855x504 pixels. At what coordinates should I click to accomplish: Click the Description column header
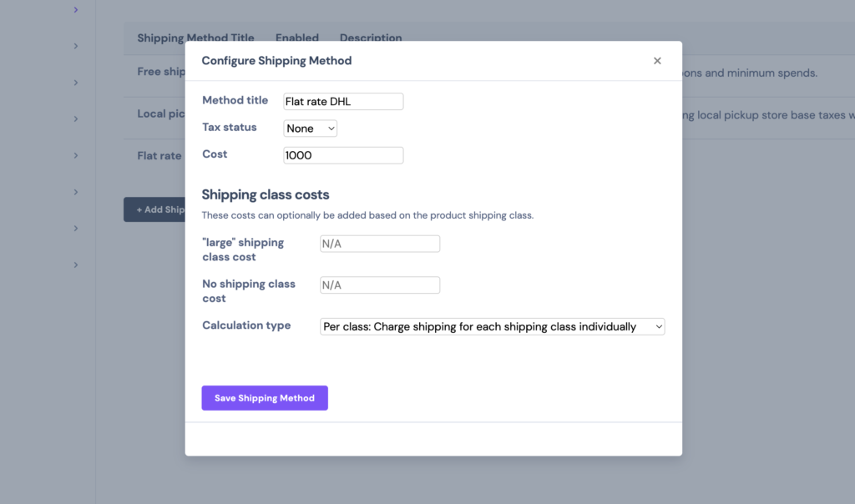tap(371, 38)
